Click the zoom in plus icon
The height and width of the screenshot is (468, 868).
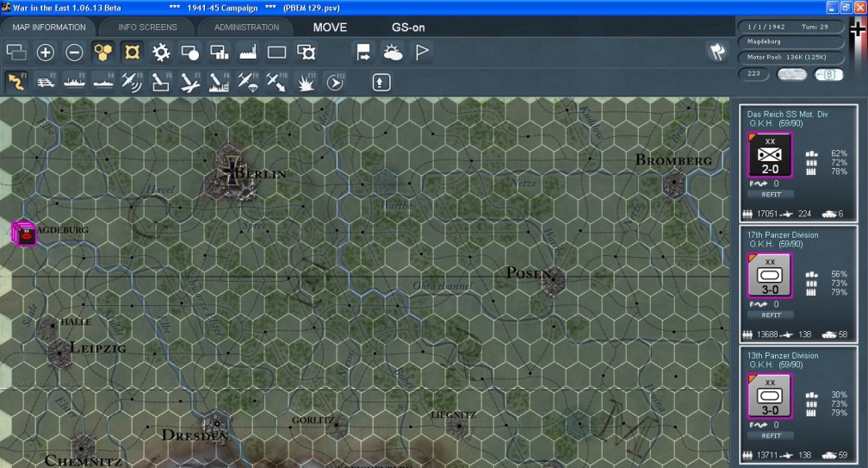(x=46, y=52)
